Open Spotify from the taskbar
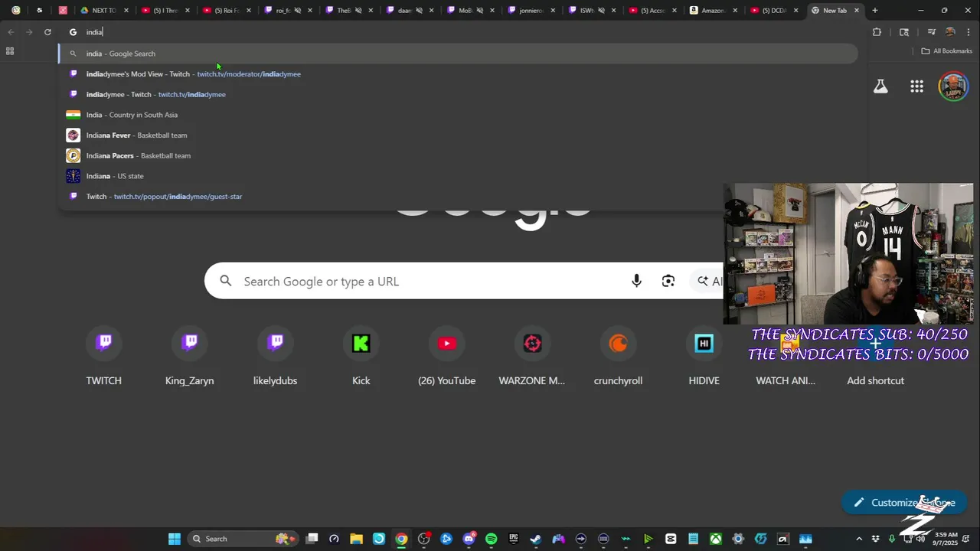This screenshot has width=980, height=551. coord(491,539)
